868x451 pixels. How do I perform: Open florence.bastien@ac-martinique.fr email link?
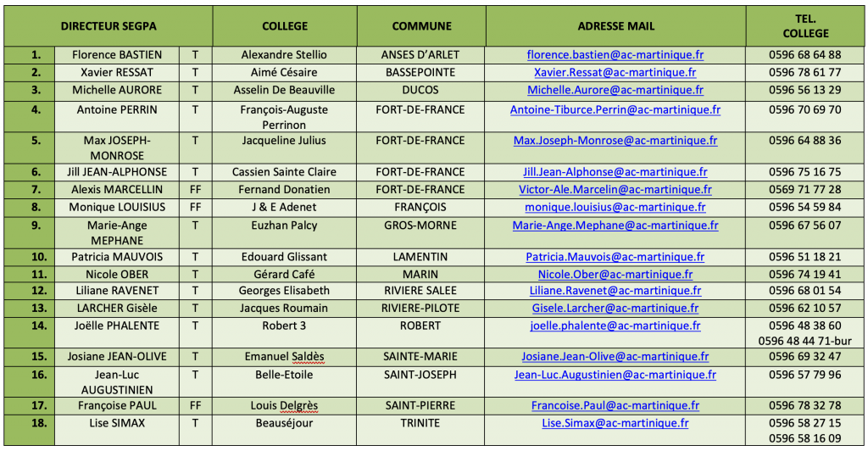(x=615, y=55)
